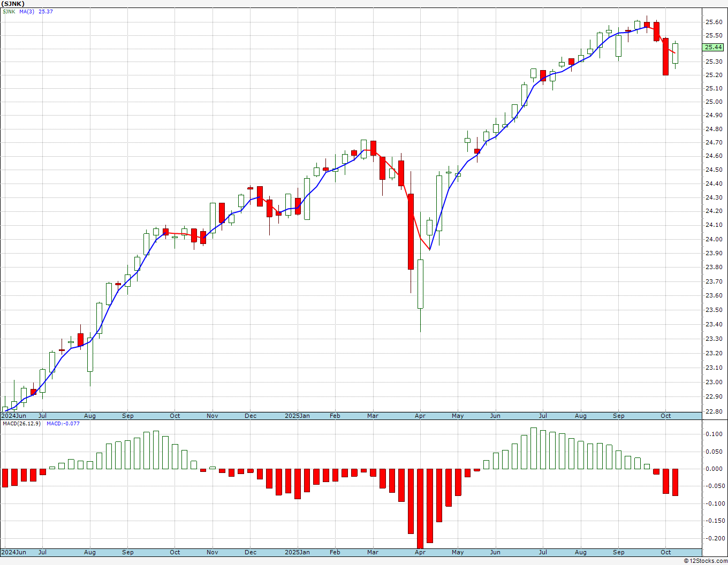Click the 23.30 price axis label
This screenshot has height=565, width=728.
coord(714,339)
